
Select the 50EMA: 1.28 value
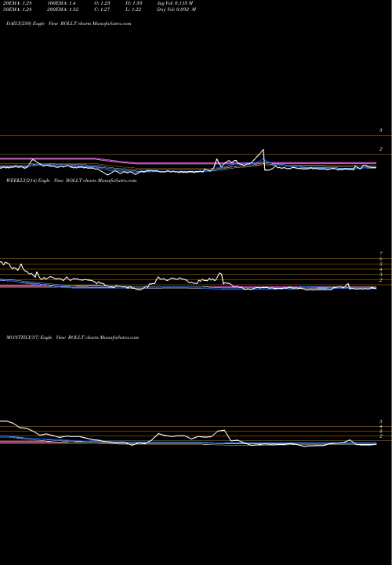[17, 9]
